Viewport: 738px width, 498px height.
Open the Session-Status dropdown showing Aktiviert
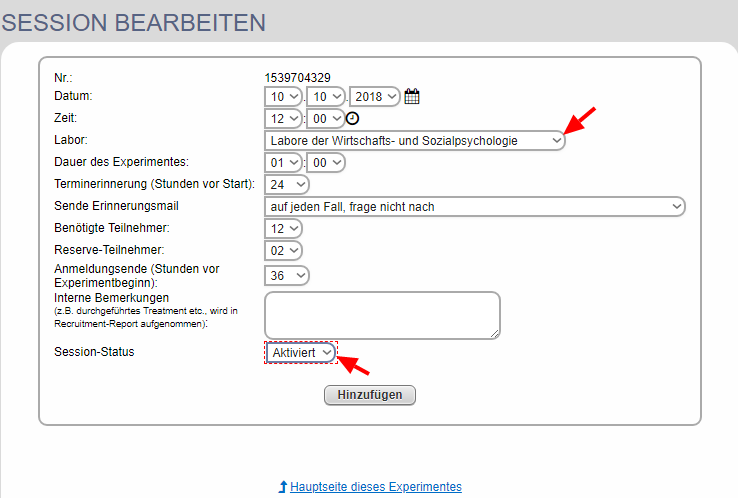pos(301,353)
